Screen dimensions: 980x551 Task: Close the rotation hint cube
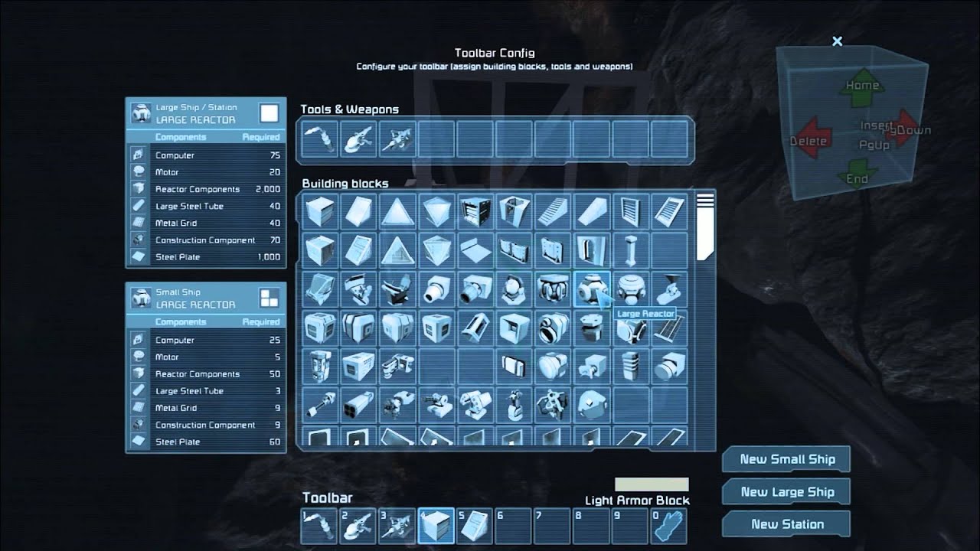[x=837, y=41]
